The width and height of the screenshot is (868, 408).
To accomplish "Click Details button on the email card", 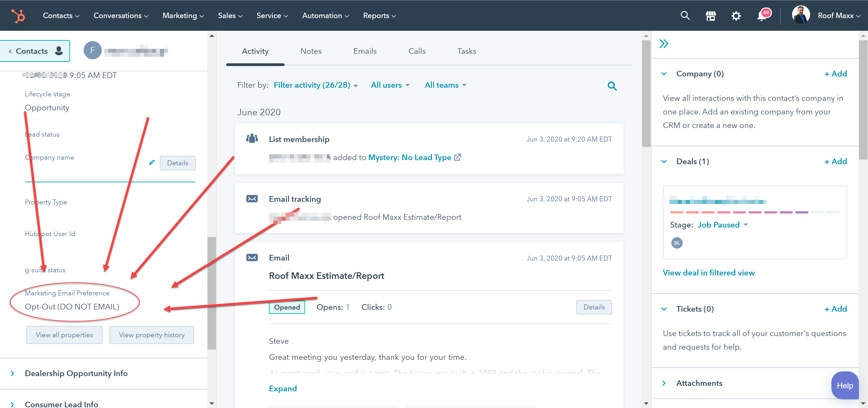I will click(594, 307).
